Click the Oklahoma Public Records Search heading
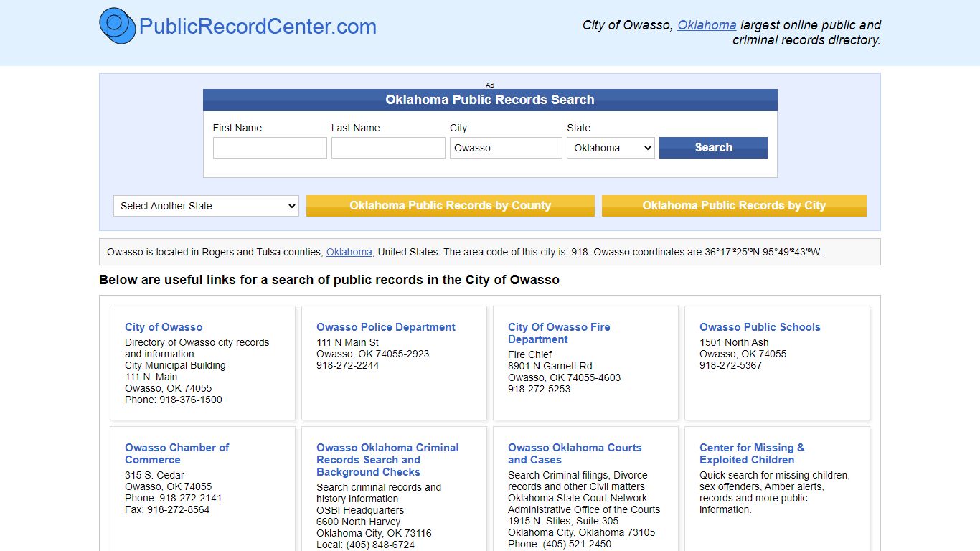This screenshot has width=980, height=551. pyautogui.click(x=490, y=100)
